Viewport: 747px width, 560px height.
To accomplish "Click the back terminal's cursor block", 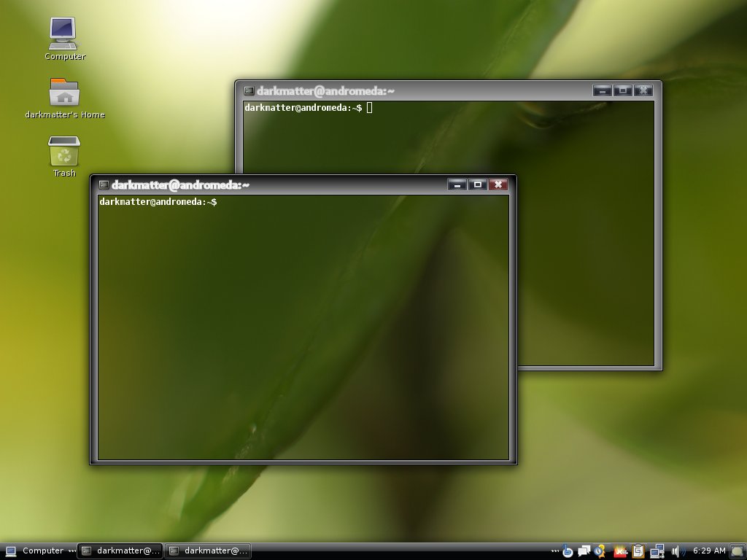I will point(370,108).
